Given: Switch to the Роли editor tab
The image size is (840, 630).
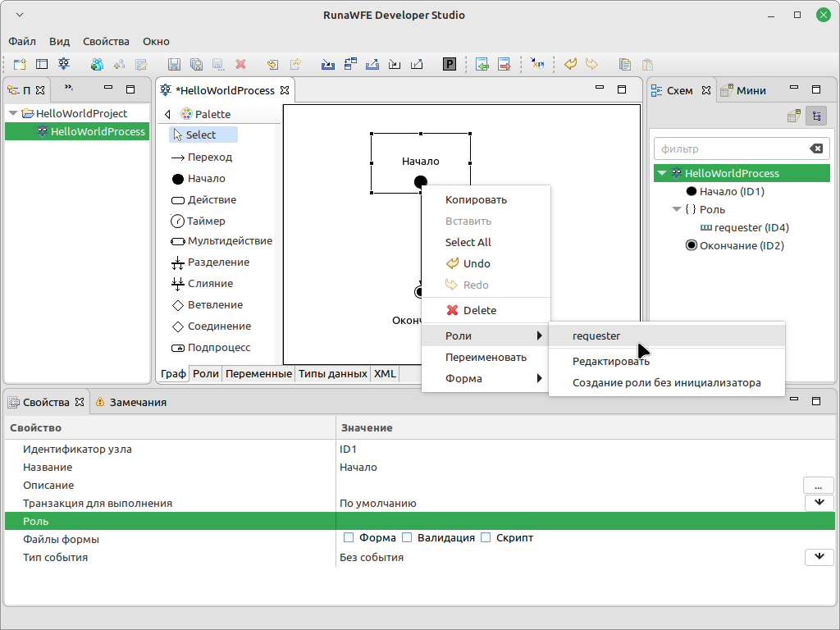Looking at the screenshot, I should pyautogui.click(x=206, y=374).
